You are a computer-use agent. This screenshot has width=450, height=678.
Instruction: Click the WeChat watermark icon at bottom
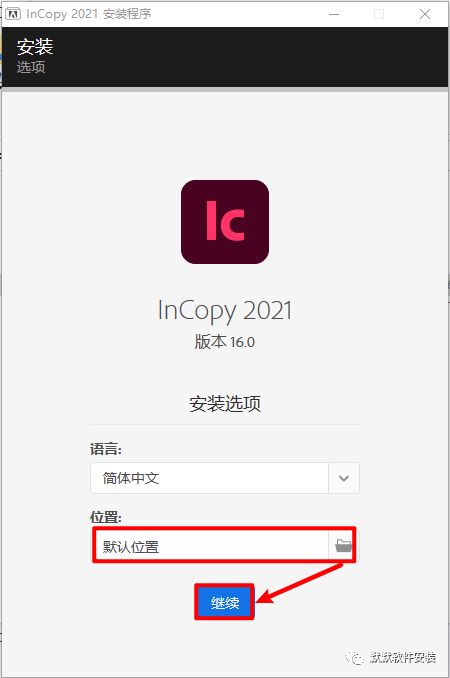point(355,658)
